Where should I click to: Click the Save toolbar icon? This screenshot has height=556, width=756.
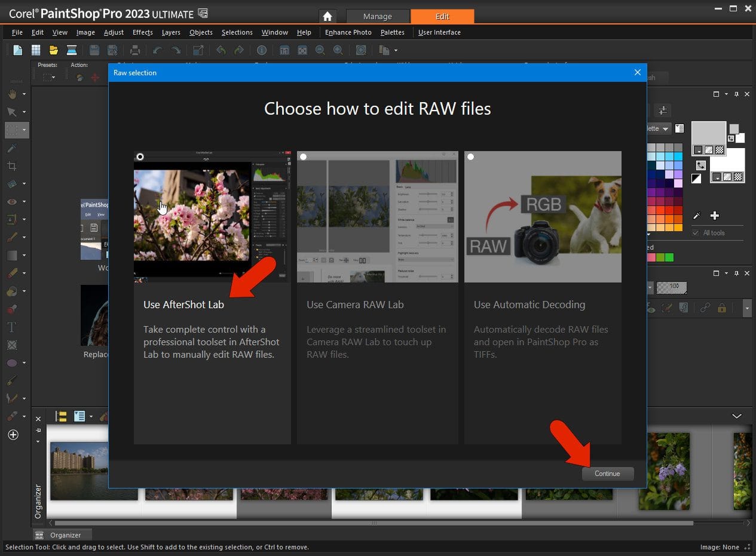coord(94,50)
